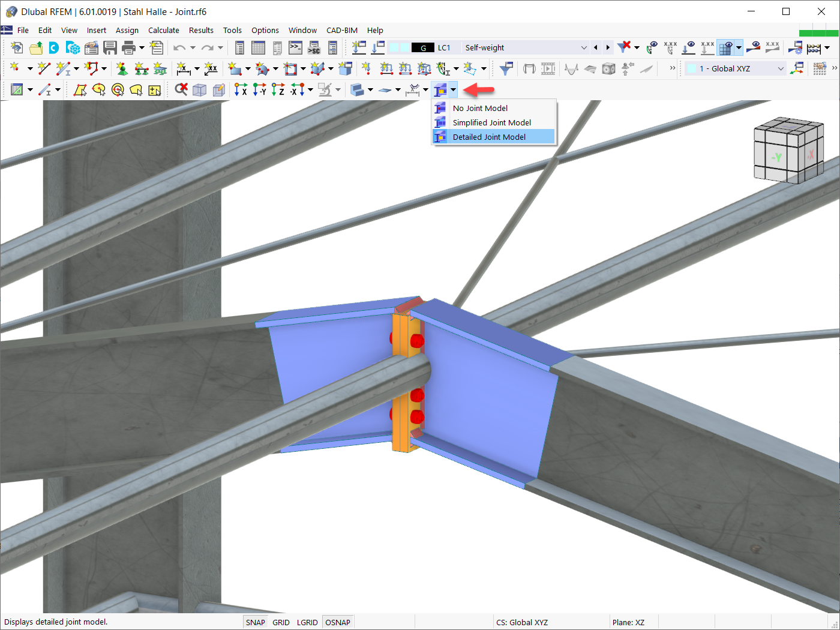Screen dimensions: 840x630
Task: Open the CAD-BIM menu
Action: [341, 30]
